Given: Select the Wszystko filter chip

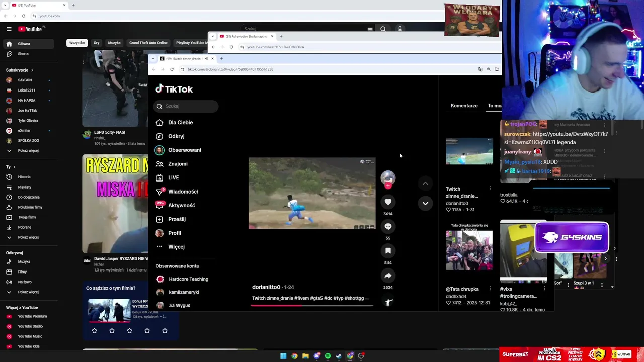Looking at the screenshot, I should click(x=77, y=43).
